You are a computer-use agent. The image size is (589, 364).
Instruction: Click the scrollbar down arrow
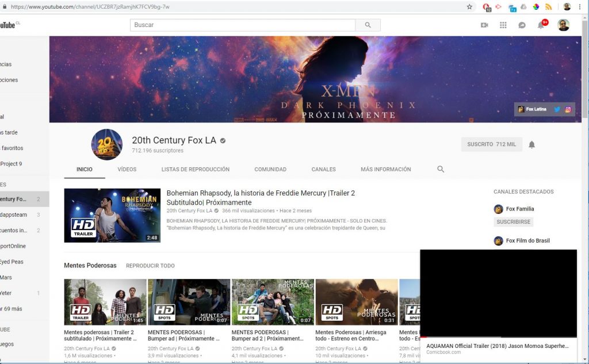coord(585,360)
